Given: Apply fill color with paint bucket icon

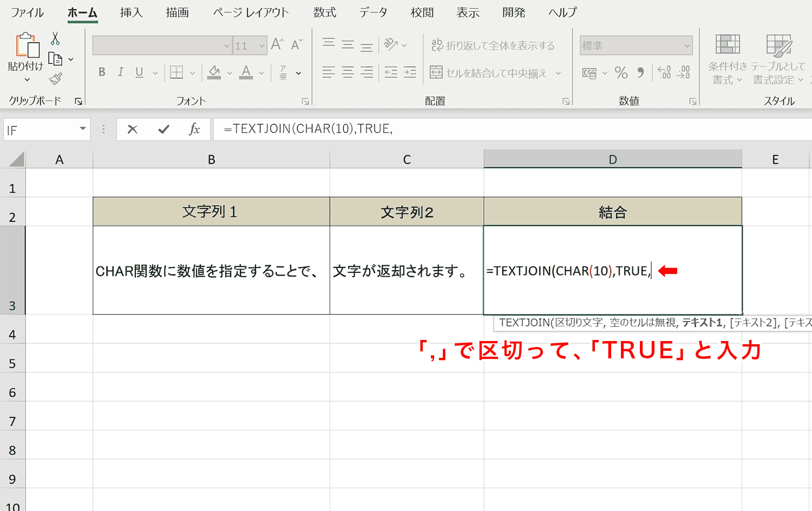Looking at the screenshot, I should coord(214,73).
